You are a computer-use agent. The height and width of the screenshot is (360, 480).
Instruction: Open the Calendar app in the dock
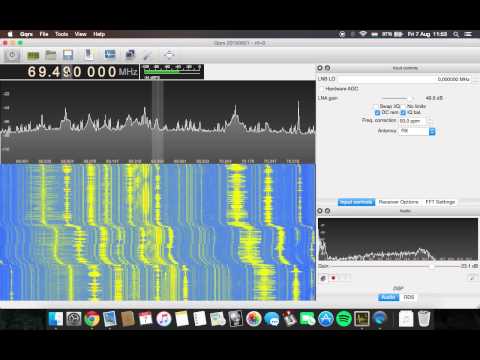tap(146, 319)
